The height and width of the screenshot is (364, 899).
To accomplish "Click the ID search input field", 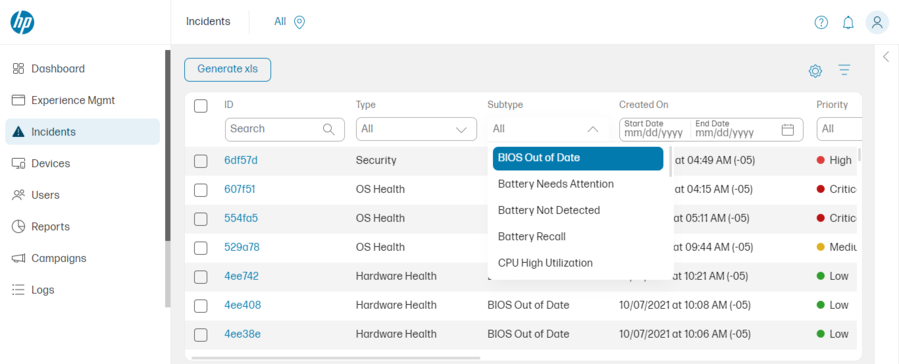I will click(284, 130).
